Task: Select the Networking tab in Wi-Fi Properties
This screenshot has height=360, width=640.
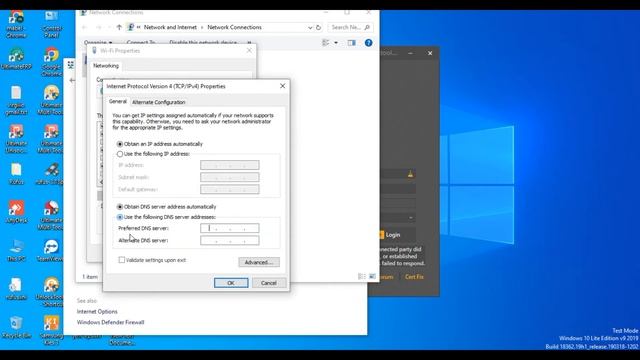Action: click(x=106, y=66)
